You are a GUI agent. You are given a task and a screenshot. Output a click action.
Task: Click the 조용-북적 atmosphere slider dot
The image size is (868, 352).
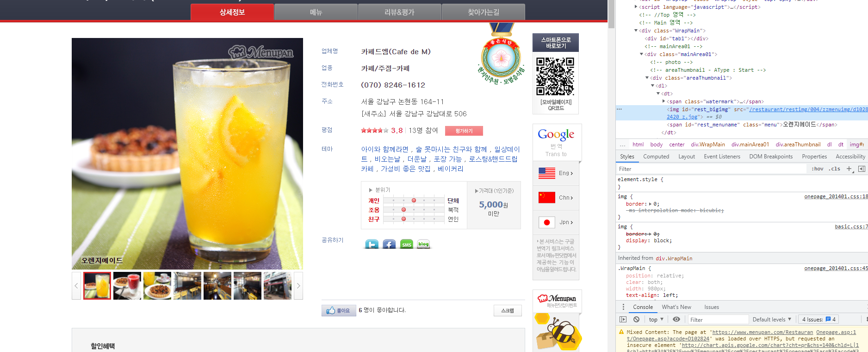point(403,210)
